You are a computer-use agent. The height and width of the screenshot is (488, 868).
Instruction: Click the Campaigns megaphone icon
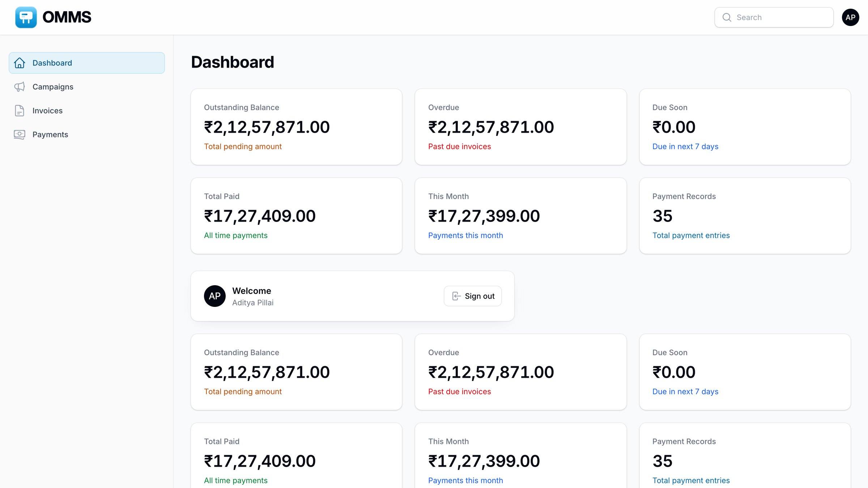click(20, 87)
